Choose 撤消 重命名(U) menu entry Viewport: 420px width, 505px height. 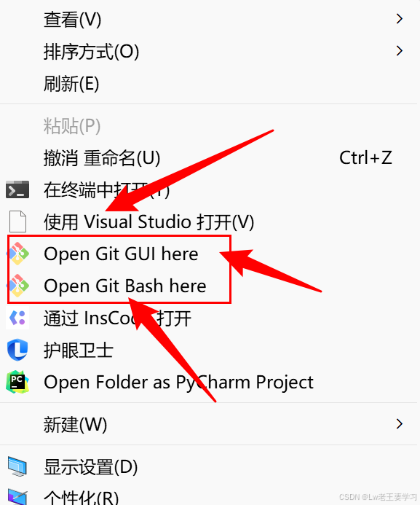click(209, 158)
